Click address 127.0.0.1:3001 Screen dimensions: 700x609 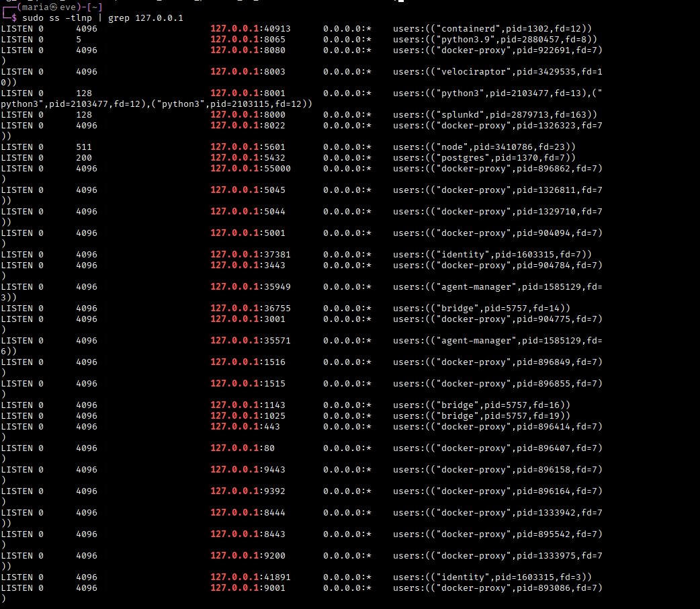(x=248, y=318)
